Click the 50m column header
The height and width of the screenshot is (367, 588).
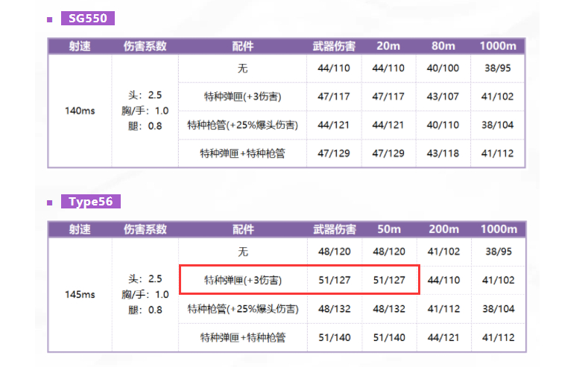tap(389, 229)
